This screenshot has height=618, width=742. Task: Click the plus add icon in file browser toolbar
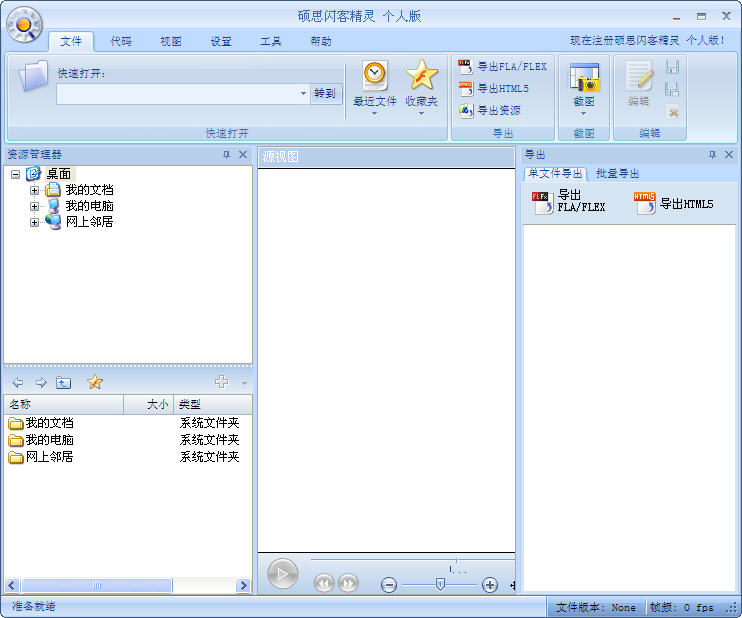click(221, 382)
